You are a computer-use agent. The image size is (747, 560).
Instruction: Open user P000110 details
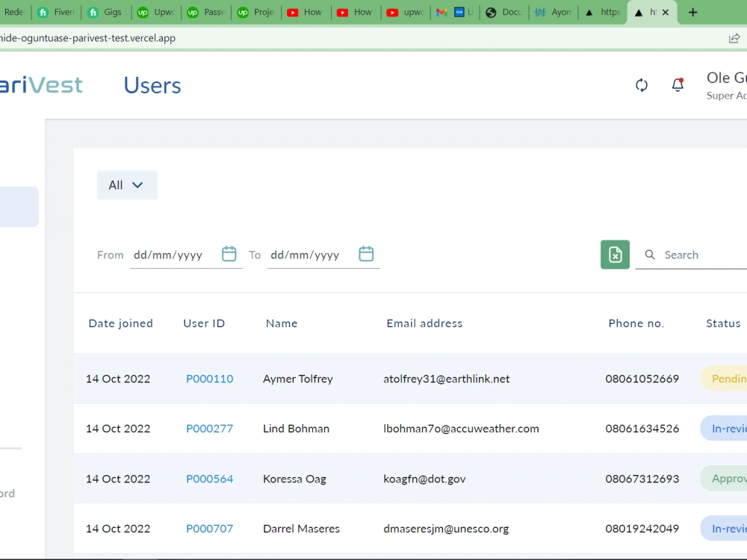209,379
